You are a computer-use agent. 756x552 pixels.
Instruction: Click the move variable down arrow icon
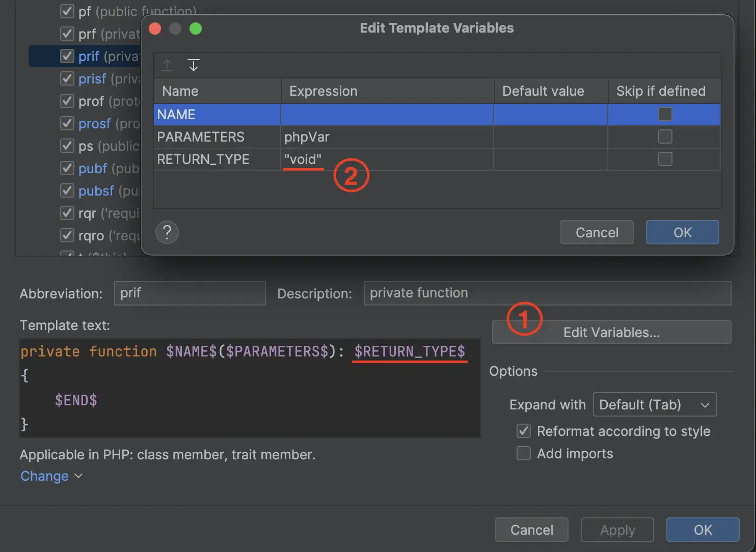tap(193, 65)
